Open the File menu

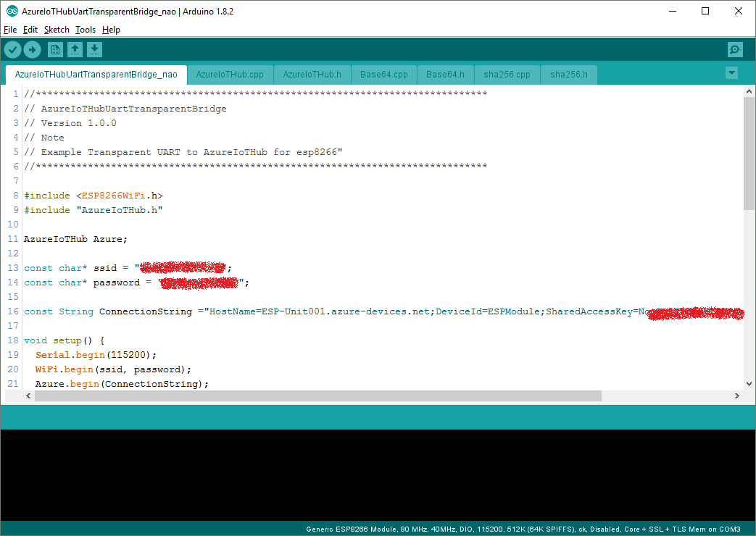point(10,30)
